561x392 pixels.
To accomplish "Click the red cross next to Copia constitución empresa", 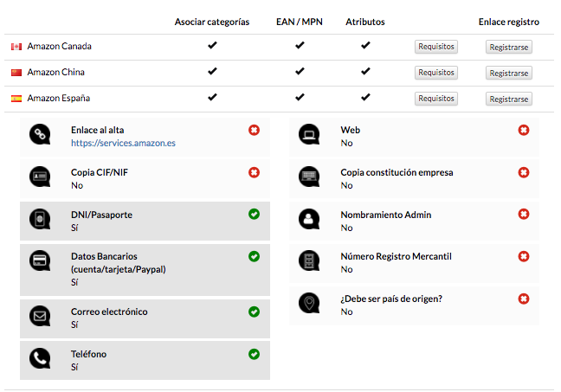I will coord(524,172).
